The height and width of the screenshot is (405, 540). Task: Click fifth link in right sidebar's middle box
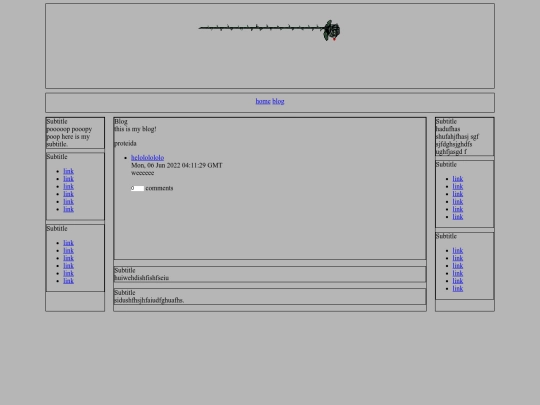point(458,209)
